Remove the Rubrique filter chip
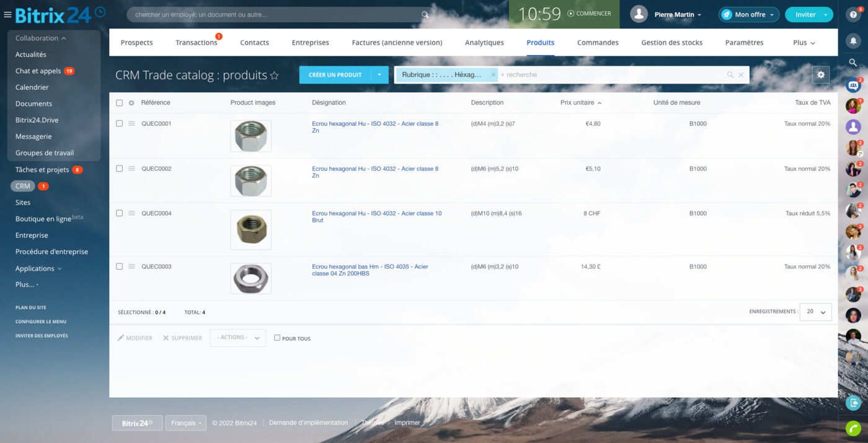This screenshot has width=868, height=443. pyautogui.click(x=494, y=75)
